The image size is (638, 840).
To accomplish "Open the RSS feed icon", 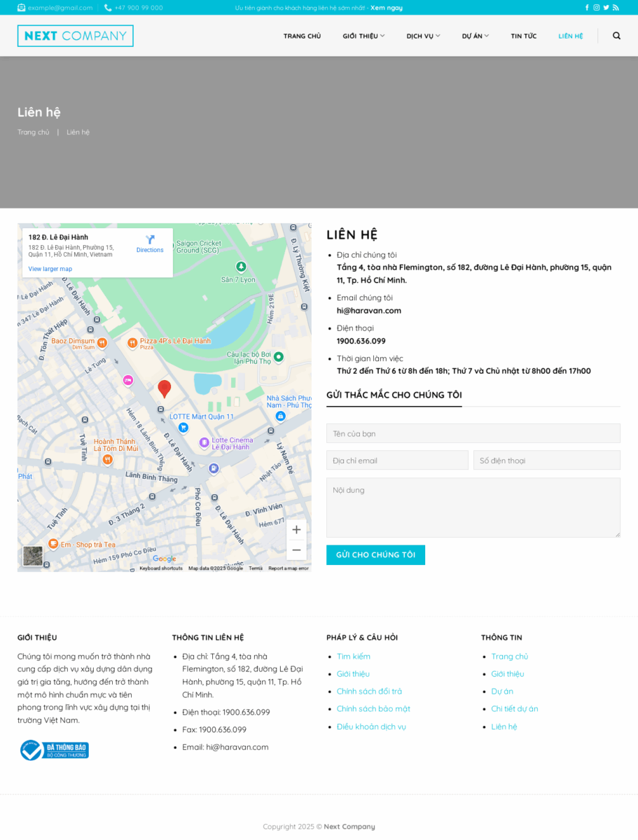I will (x=616, y=8).
